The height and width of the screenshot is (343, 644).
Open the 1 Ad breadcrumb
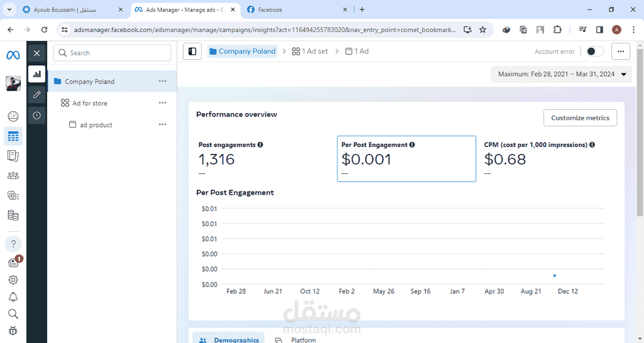(357, 52)
